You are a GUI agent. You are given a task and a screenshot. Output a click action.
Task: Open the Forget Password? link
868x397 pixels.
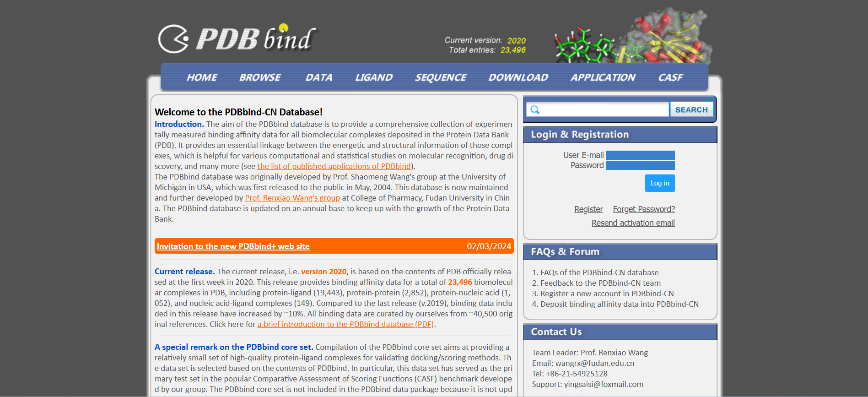click(644, 209)
